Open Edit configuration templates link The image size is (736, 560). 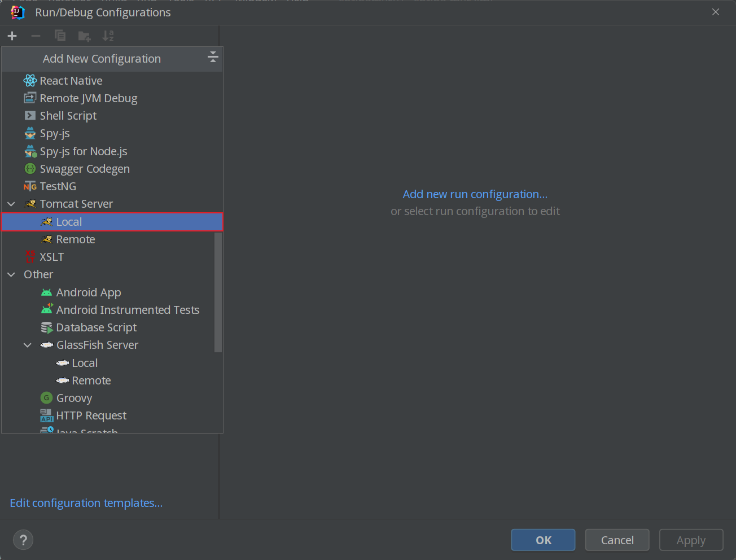[x=86, y=503]
